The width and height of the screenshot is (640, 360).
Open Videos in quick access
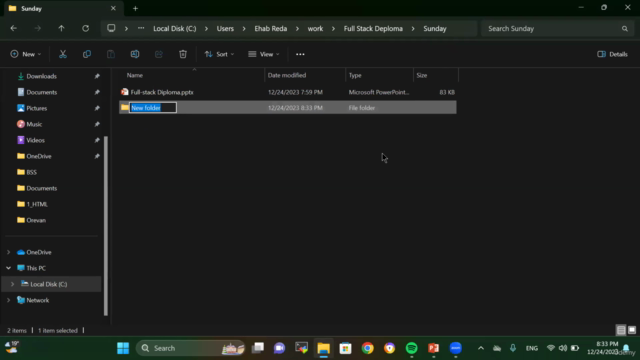(x=35, y=140)
